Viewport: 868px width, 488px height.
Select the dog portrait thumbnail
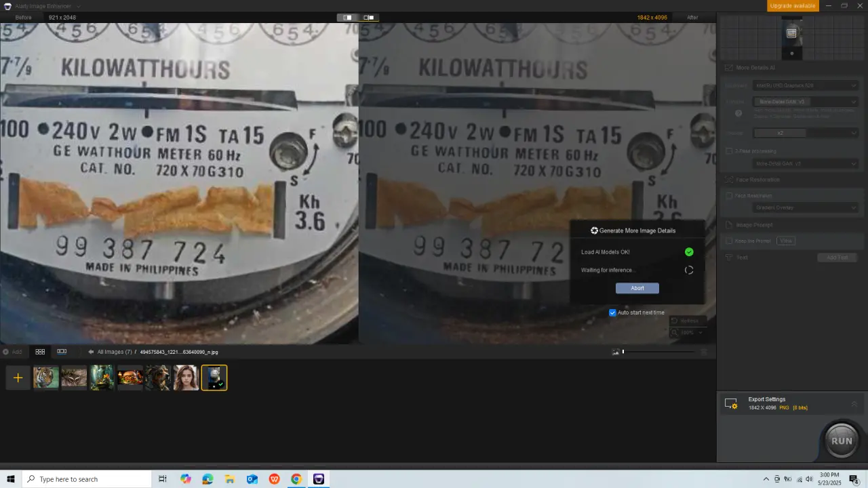tap(158, 378)
